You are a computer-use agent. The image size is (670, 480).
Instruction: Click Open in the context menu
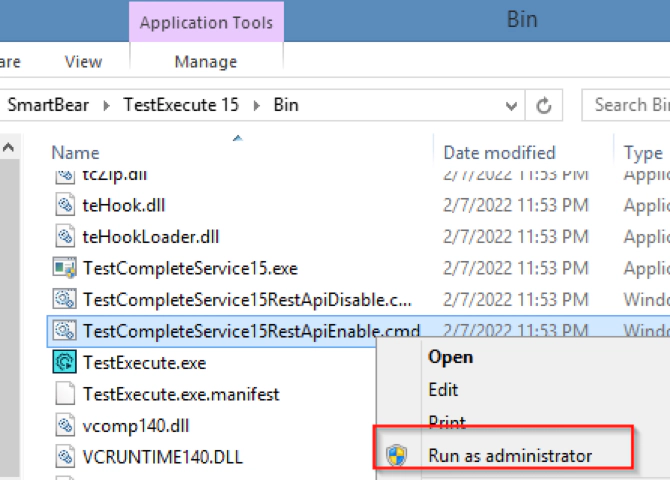(450, 356)
